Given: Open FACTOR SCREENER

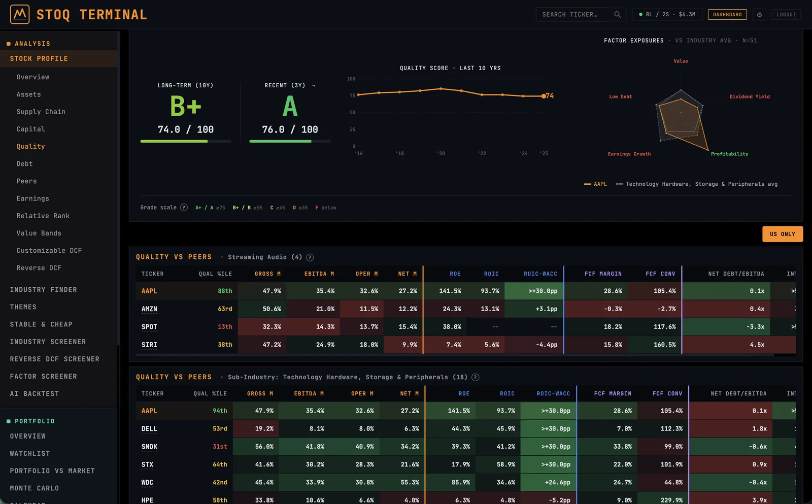Looking at the screenshot, I should (44, 376).
